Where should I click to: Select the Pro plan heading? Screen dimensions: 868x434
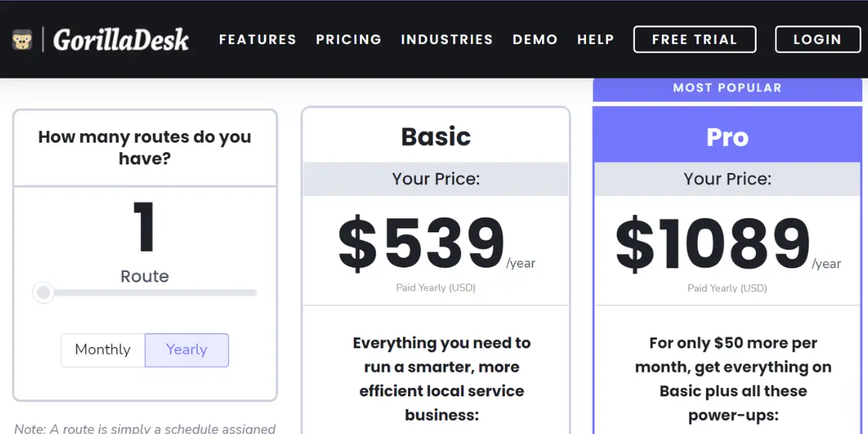(x=727, y=137)
